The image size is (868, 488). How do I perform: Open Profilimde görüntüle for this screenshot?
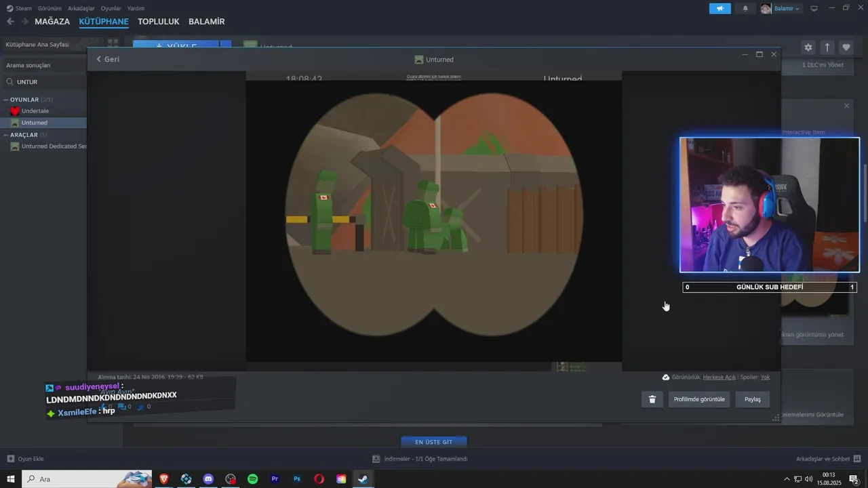699,399
